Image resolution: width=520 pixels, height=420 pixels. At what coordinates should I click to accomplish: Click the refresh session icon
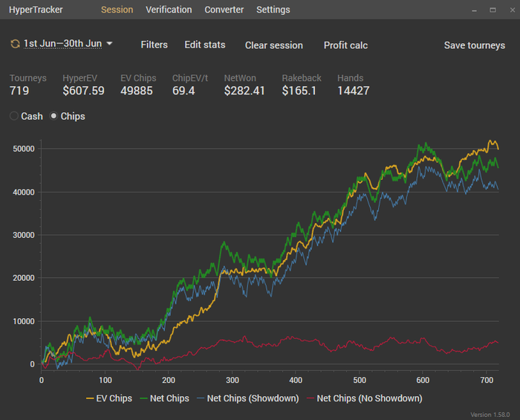coord(15,44)
